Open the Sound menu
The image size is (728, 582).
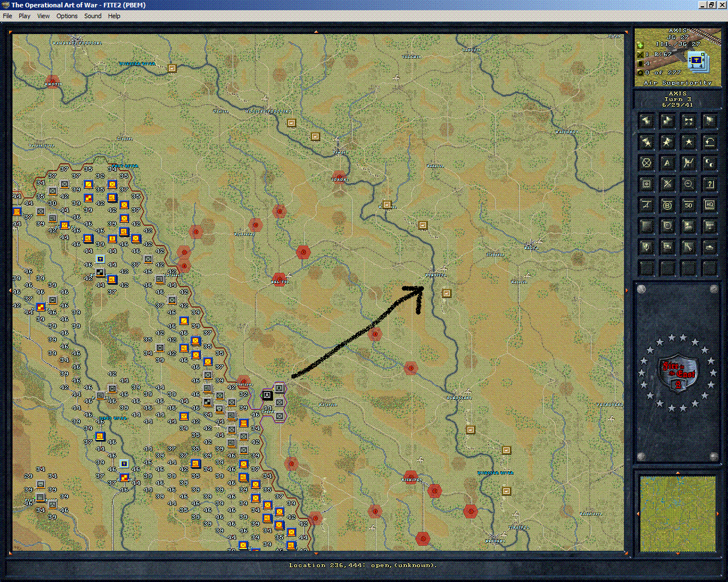(93, 16)
